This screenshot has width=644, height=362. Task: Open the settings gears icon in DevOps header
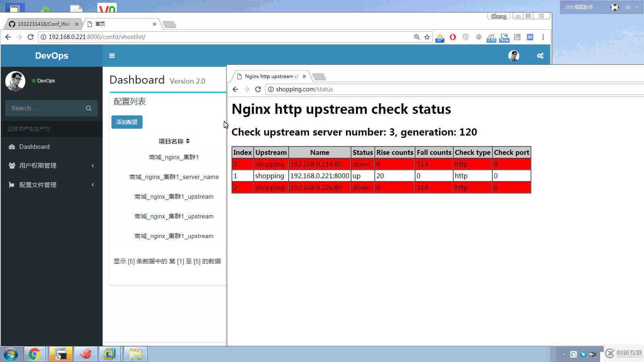coord(540,56)
